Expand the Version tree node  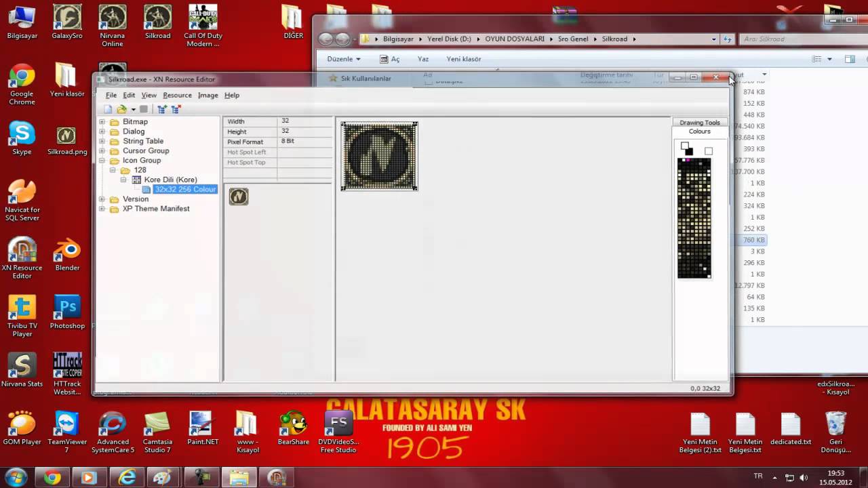(102, 199)
